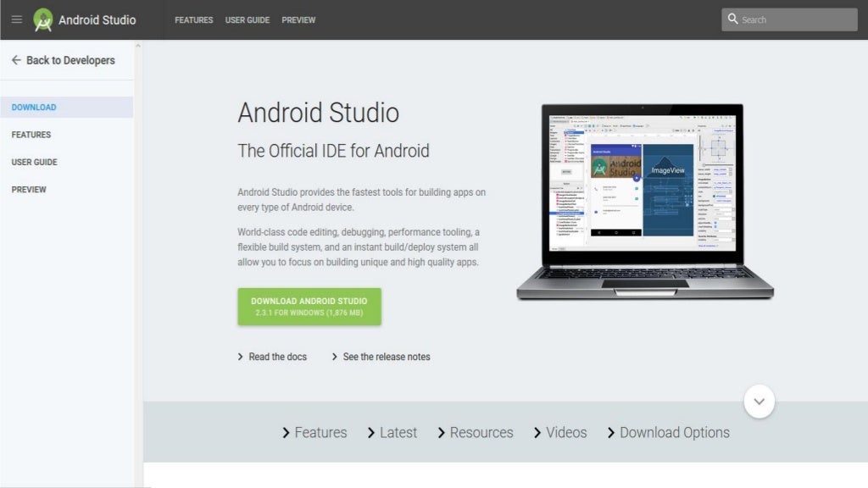
Task: Jump to the Features section link
Action: [x=314, y=433]
